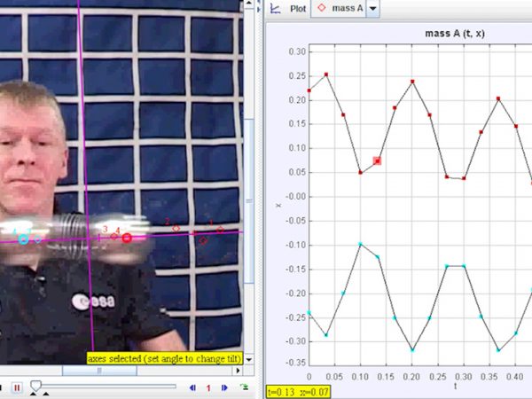
Task: Select the highlighted red square data point on the plot
Action: 377,160
